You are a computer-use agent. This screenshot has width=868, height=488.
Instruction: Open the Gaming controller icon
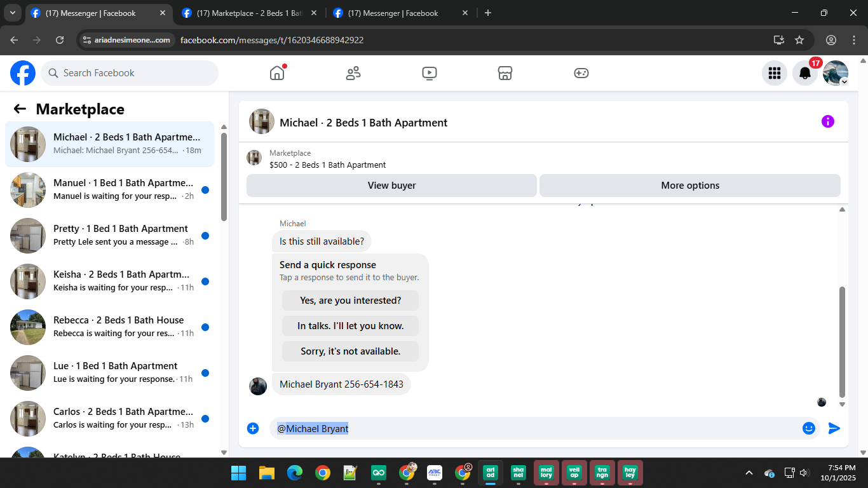581,73
